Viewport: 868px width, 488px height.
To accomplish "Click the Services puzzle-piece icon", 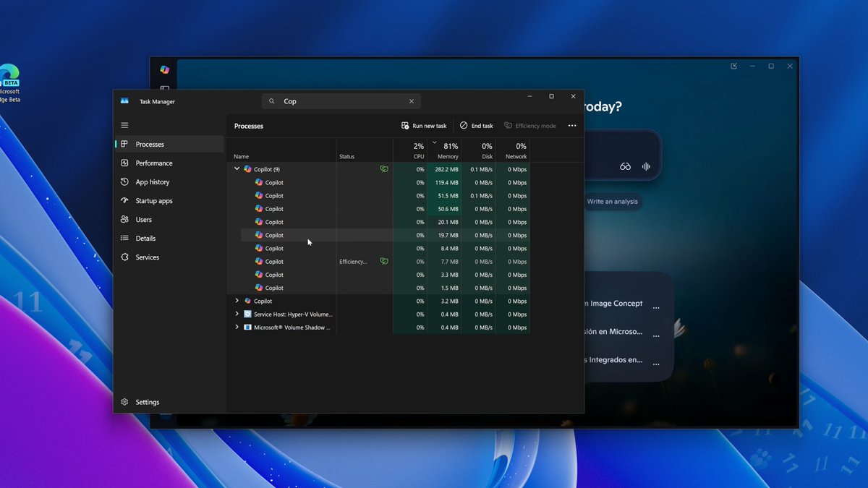I will [x=124, y=257].
